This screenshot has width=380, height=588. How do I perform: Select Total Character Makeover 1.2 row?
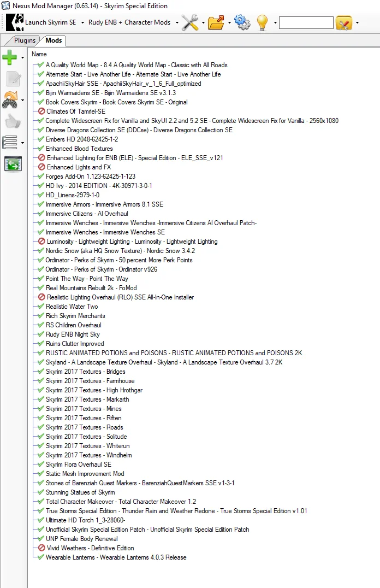(x=121, y=501)
